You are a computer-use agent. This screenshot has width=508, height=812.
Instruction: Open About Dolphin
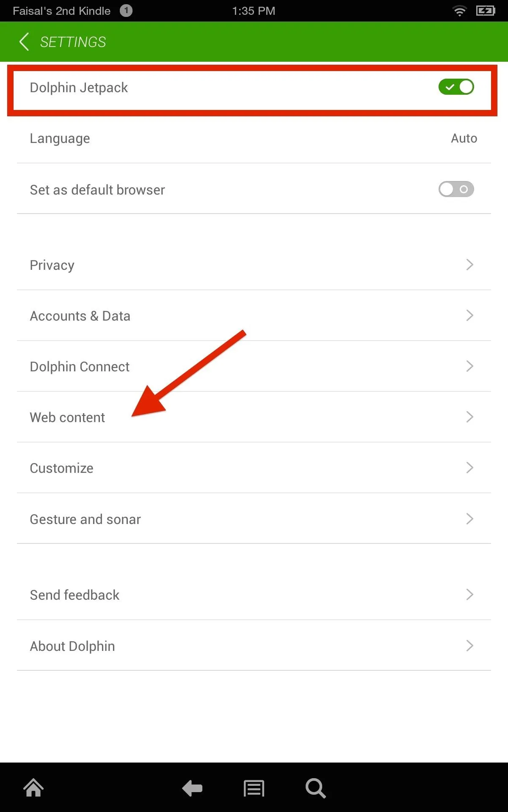point(254,645)
